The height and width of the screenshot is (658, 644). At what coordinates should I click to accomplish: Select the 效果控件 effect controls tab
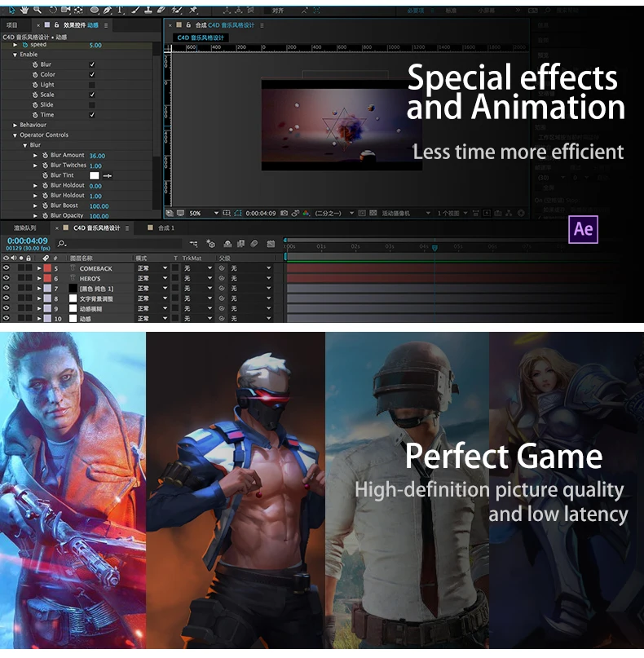coord(80,25)
